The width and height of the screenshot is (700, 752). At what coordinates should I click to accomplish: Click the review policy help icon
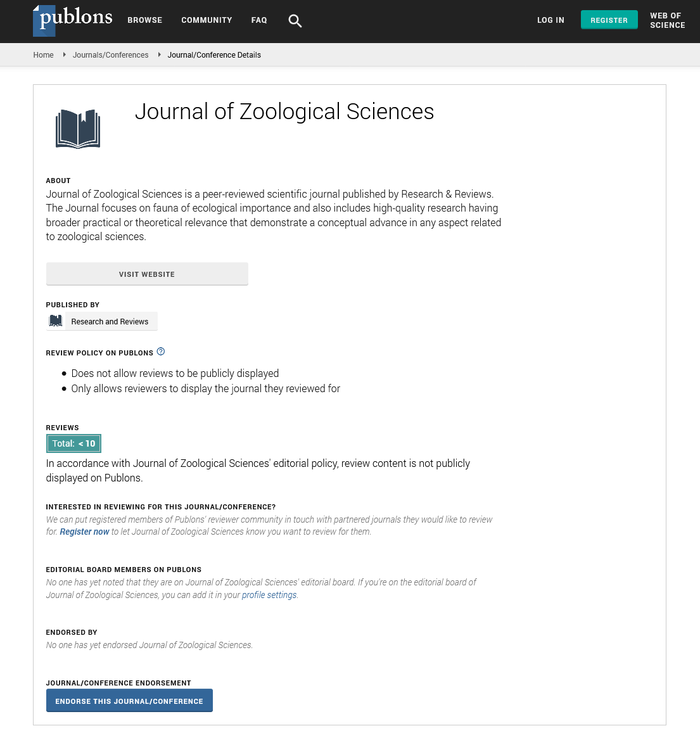tap(161, 352)
